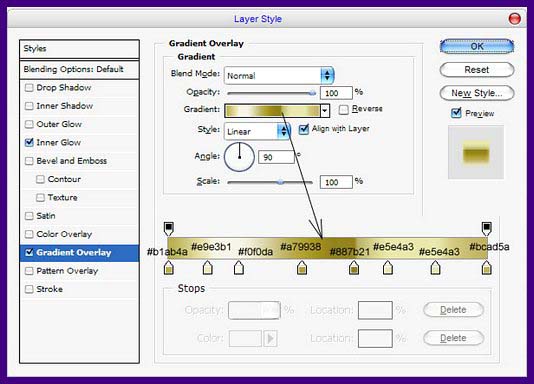
Task: Click Delete beside opacity stop Location
Action: [453, 310]
